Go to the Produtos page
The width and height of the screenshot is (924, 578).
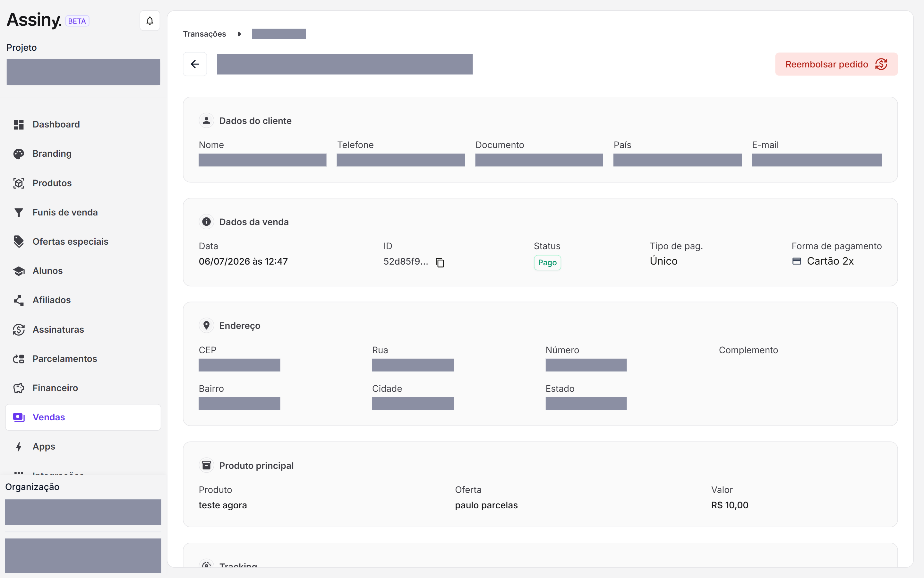(x=83, y=183)
